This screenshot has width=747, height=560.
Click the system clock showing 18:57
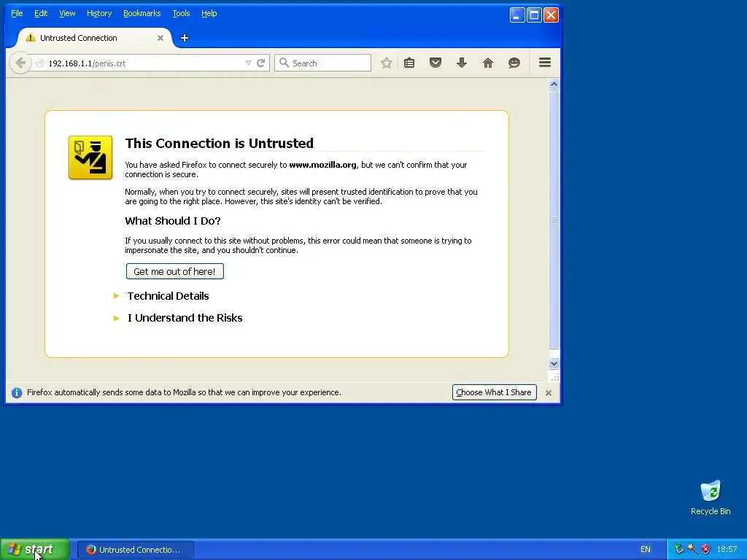tap(727, 549)
